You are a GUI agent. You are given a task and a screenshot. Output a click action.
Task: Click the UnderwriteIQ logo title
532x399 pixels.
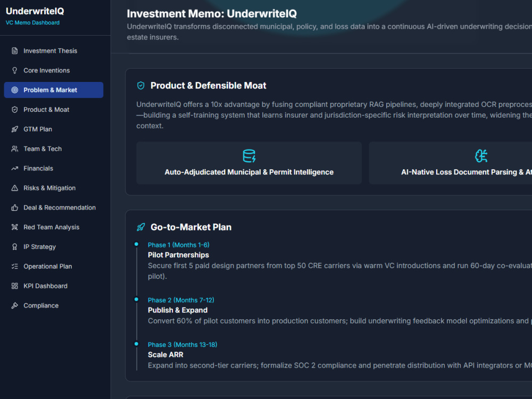(35, 11)
